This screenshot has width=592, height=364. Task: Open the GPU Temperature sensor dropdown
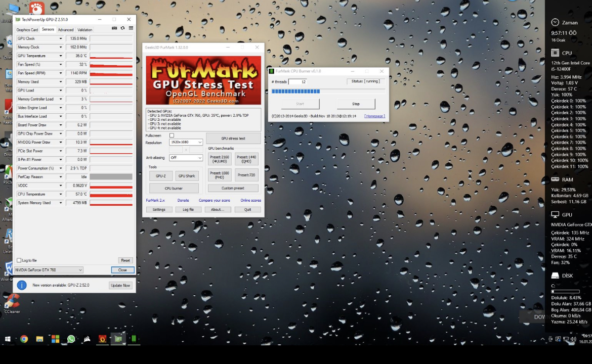(x=60, y=56)
